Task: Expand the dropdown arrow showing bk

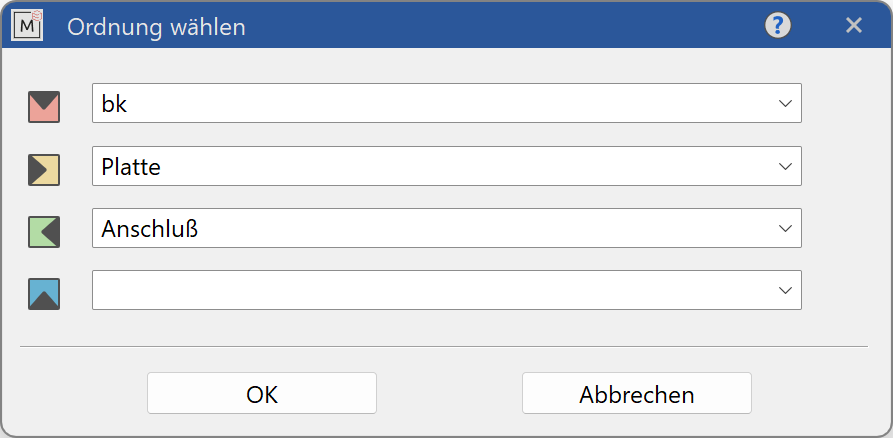Action: click(785, 103)
